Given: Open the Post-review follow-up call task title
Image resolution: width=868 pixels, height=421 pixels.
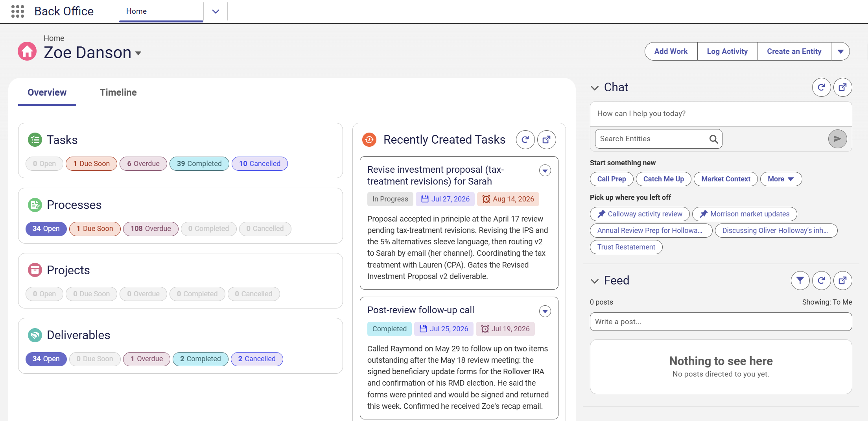Looking at the screenshot, I should click(420, 310).
